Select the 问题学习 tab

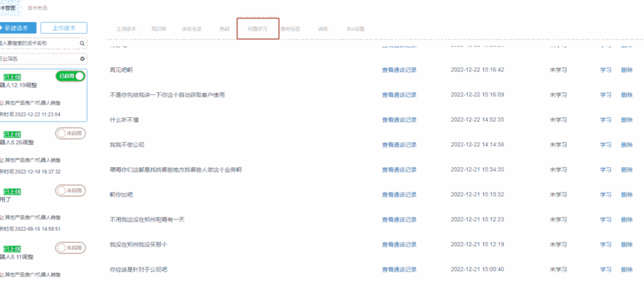point(258,29)
